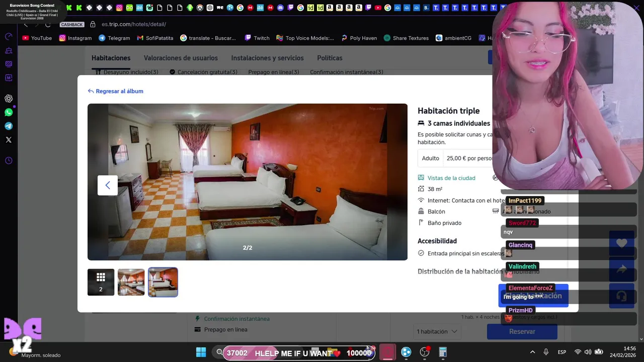Click Entrada principal sin escaleras text
644x362 pixels.
pyautogui.click(x=465, y=253)
